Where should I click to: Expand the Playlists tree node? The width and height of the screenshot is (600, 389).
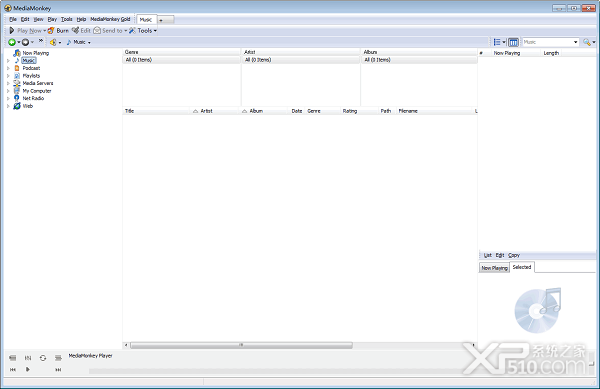pyautogui.click(x=8, y=76)
